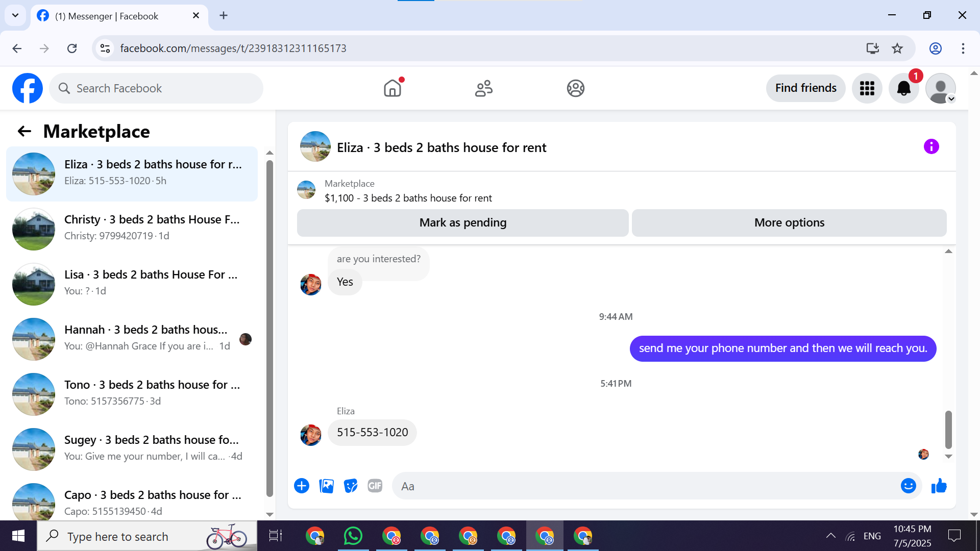The height and width of the screenshot is (551, 980).
Task: Send a thumbs up like
Action: pos(939,486)
